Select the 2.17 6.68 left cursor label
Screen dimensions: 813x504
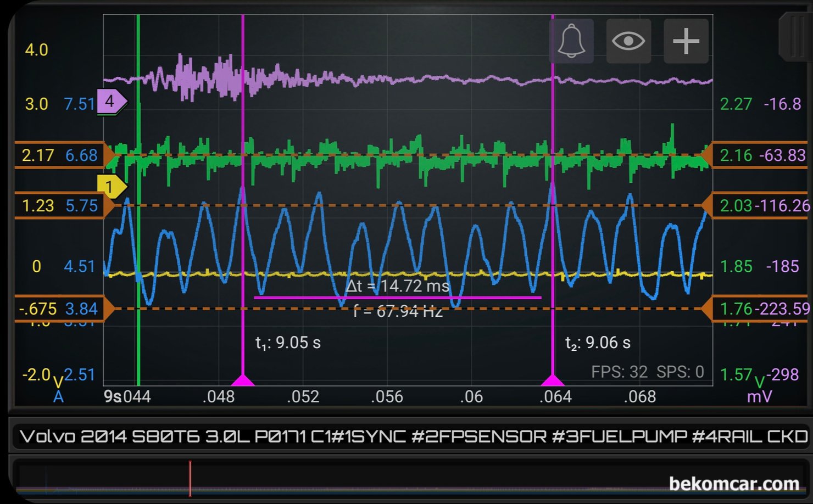pos(65,155)
